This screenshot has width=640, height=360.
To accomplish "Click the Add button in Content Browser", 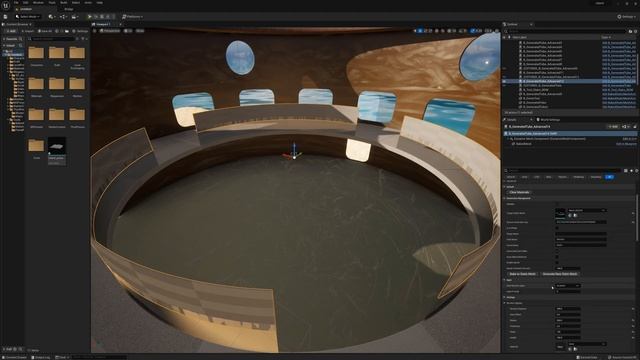I will tap(10, 31).
